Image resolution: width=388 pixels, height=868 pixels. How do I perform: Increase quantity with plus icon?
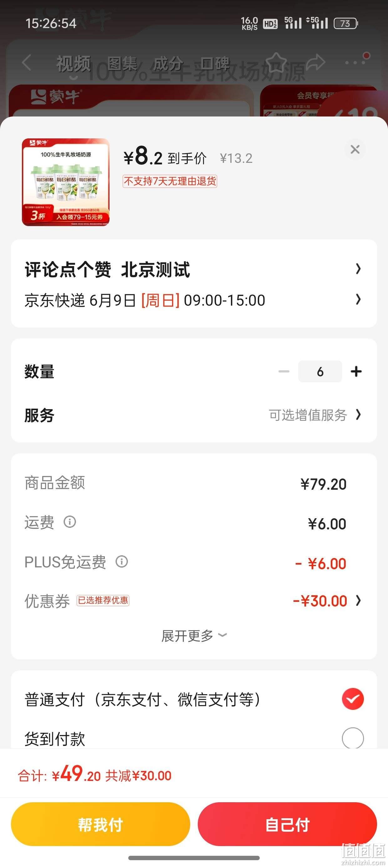356,371
